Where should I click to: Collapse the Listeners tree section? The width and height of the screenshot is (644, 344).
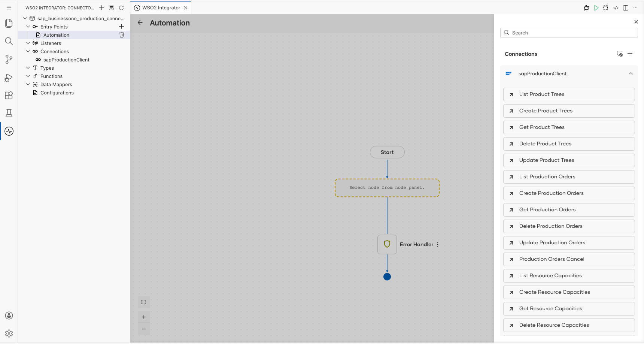click(28, 43)
